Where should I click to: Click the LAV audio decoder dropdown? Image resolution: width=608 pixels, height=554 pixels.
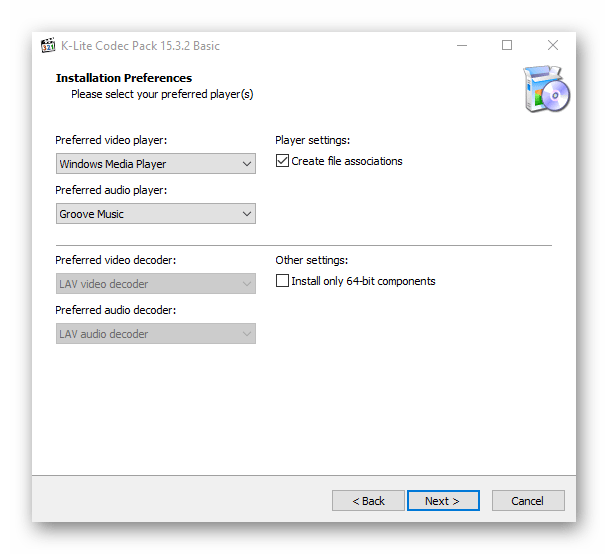pyautogui.click(x=155, y=333)
